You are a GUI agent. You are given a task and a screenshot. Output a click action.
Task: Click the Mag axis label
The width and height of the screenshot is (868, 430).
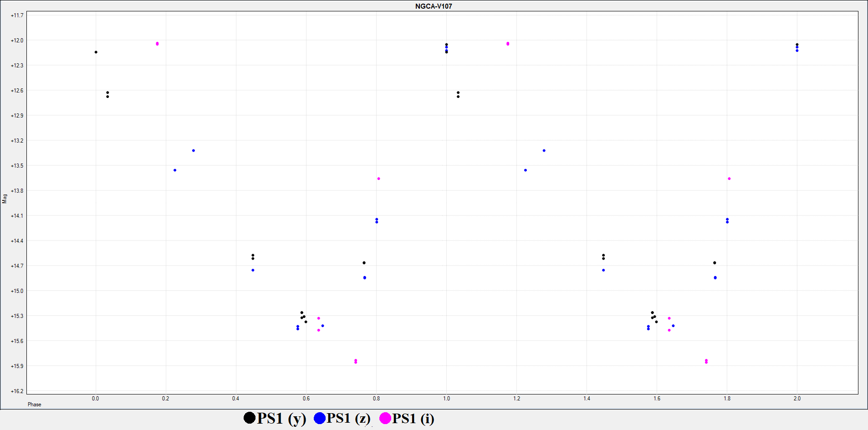5,199
